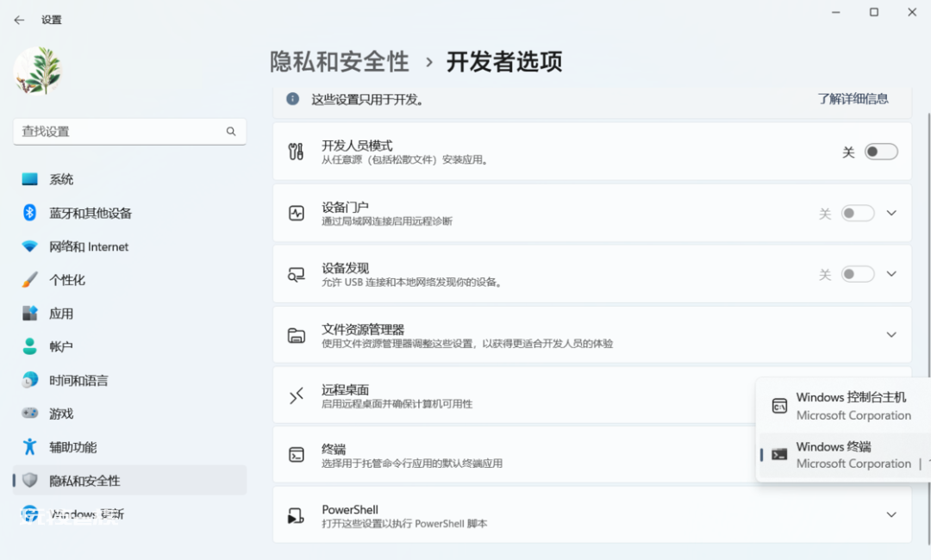931x560 pixels.
Task: Click the search magnifier icon
Action: (x=231, y=132)
